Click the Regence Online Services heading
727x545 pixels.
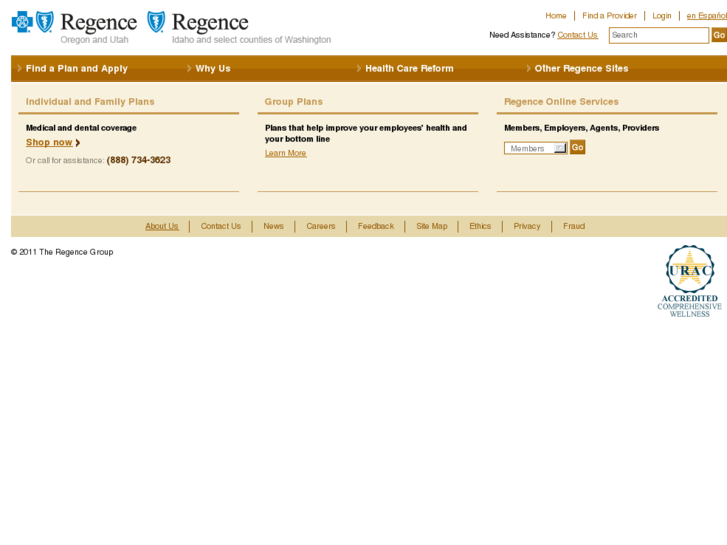tap(561, 102)
